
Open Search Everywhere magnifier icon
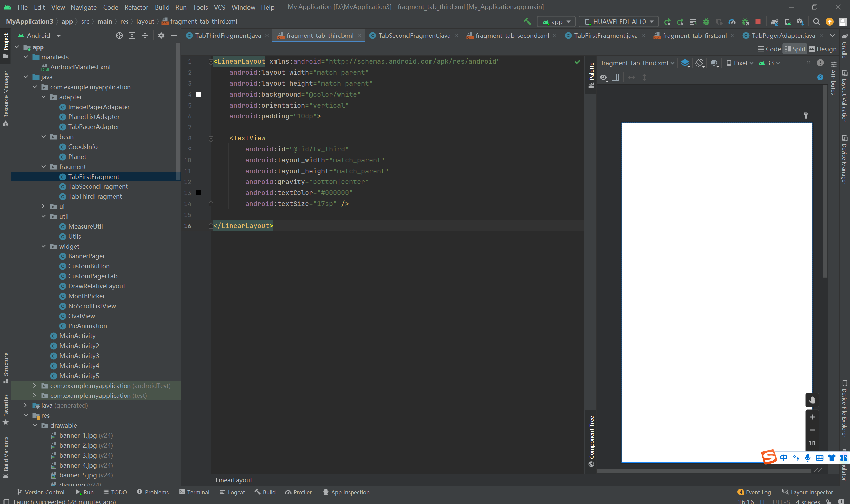816,22
